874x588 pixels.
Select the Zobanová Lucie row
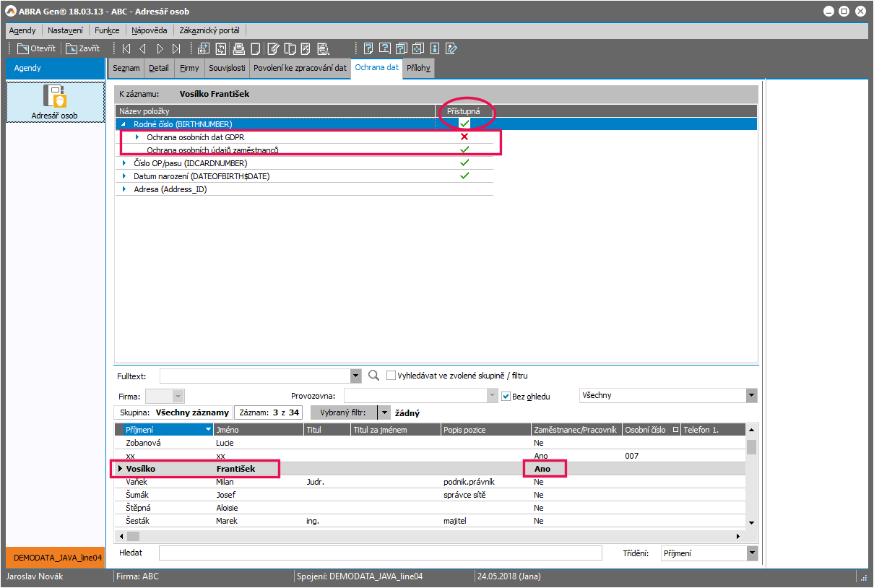click(x=430, y=443)
